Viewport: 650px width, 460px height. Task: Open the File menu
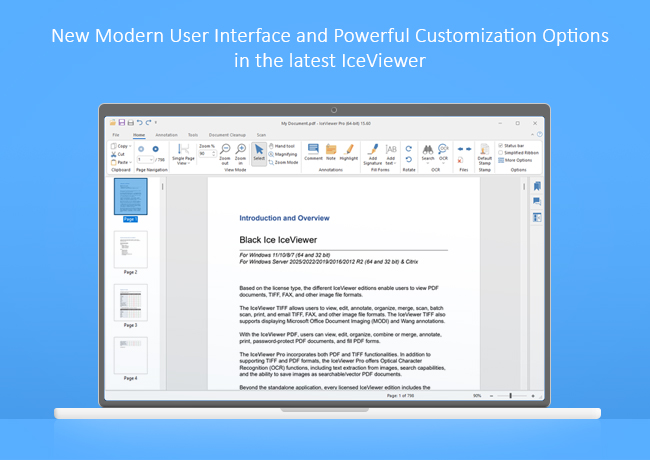pos(116,135)
